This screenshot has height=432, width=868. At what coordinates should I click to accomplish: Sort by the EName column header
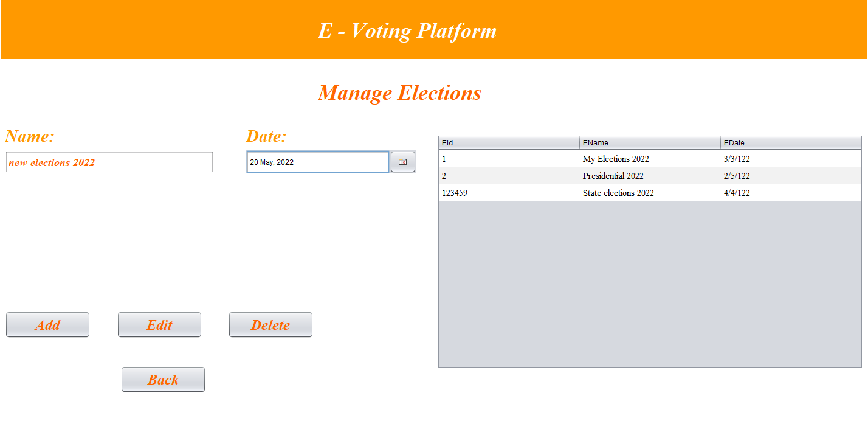pyautogui.click(x=650, y=142)
